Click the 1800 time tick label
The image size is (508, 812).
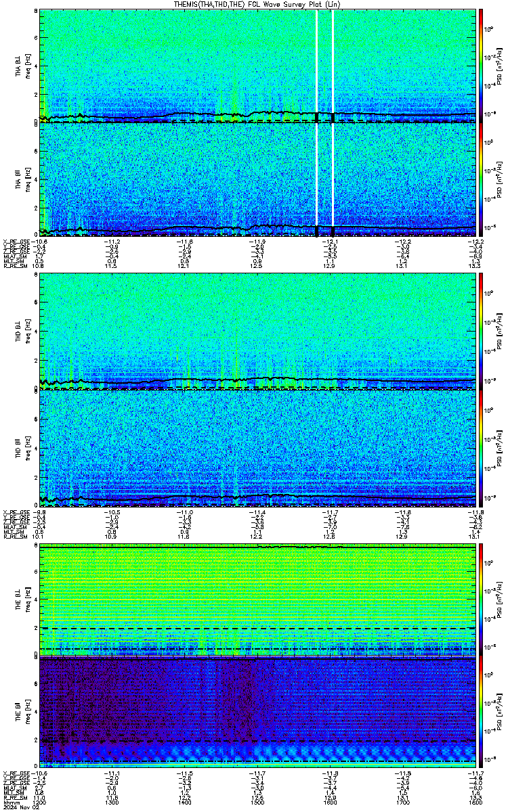(477, 801)
